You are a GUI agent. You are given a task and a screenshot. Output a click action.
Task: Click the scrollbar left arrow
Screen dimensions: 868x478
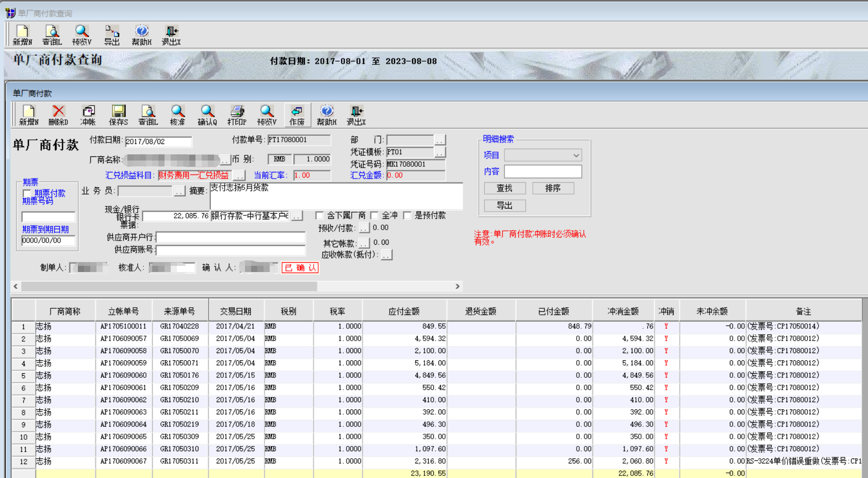coord(16,286)
